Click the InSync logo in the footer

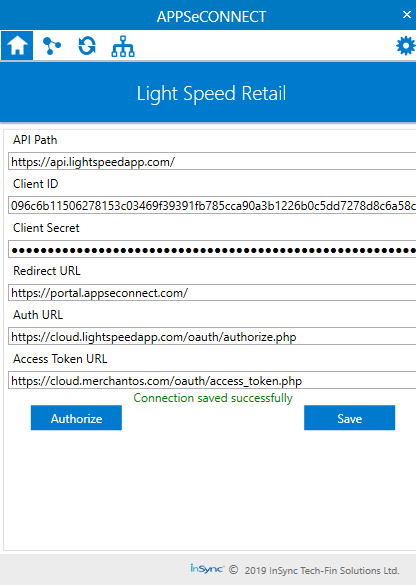pos(207,569)
